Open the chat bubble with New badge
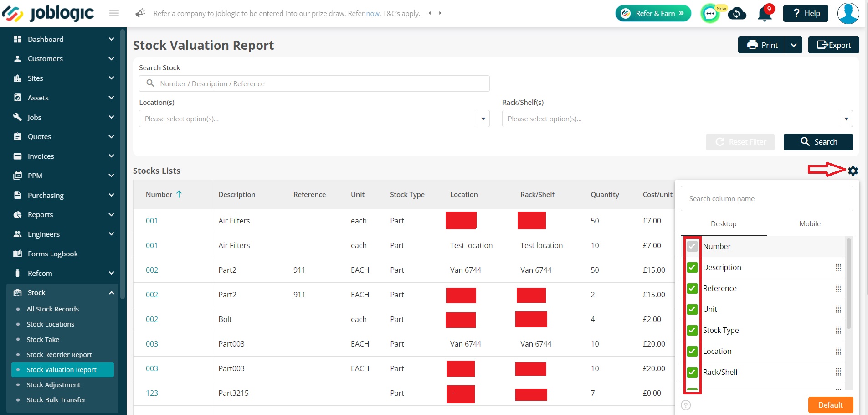868x415 pixels. 711,14
